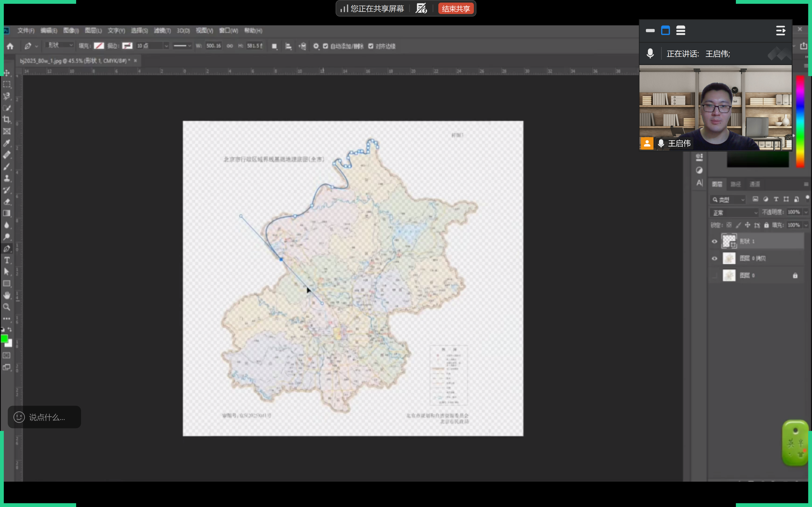Open the 滤镜(T) menu
Image resolution: width=812 pixels, height=507 pixels.
coord(162,31)
